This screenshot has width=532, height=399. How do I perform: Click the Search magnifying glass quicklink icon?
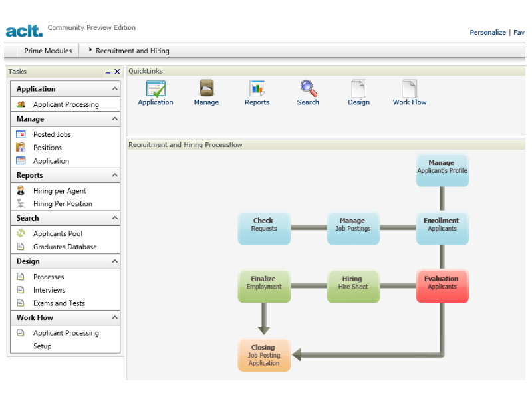[309, 88]
